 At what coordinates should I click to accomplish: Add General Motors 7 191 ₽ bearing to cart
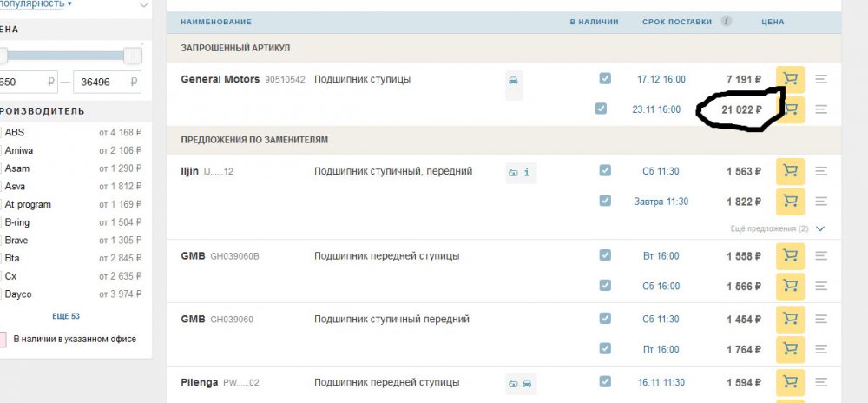(x=790, y=79)
